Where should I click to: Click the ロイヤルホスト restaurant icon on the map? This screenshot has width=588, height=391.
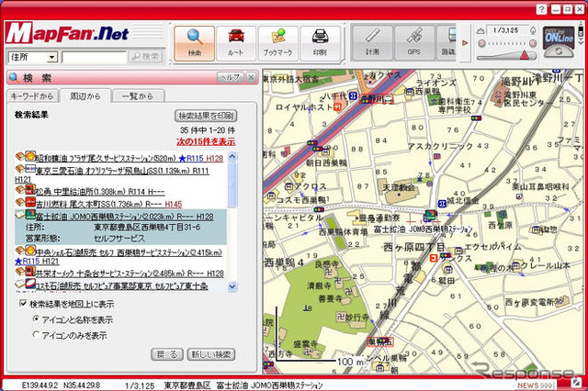click(x=338, y=107)
